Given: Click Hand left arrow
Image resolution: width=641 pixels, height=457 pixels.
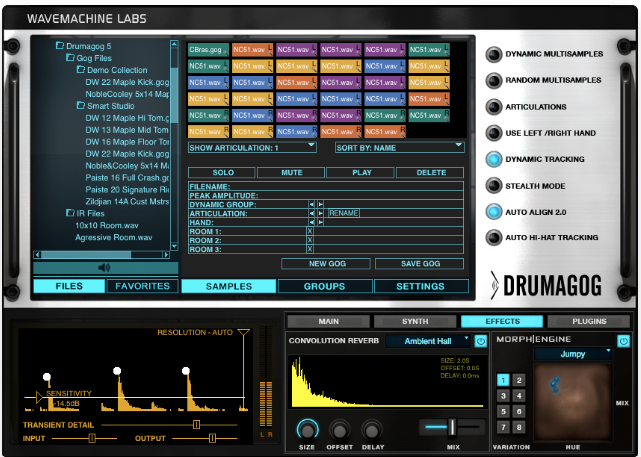Looking at the screenshot, I should pyautogui.click(x=312, y=222).
